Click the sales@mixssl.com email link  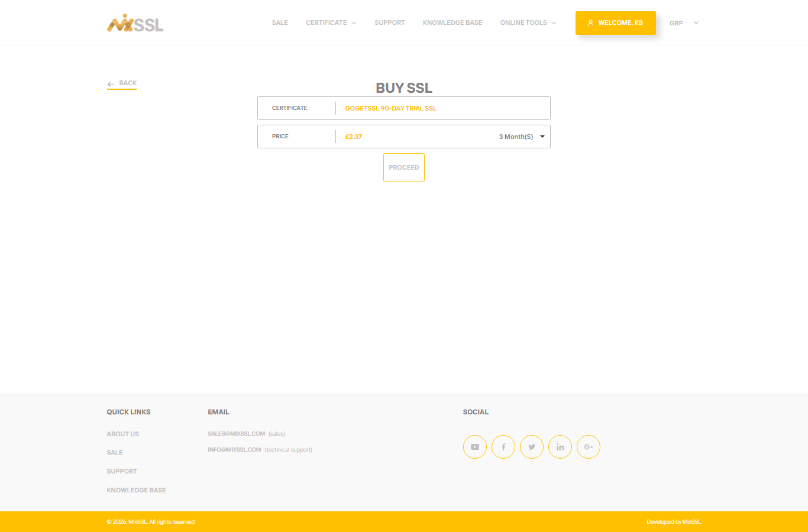[x=237, y=434]
